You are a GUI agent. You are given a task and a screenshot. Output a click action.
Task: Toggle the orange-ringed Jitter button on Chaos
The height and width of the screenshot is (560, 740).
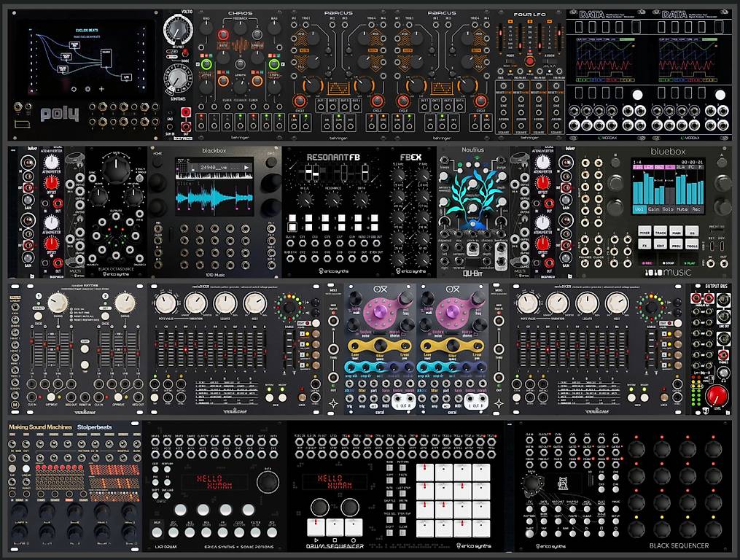[223, 81]
